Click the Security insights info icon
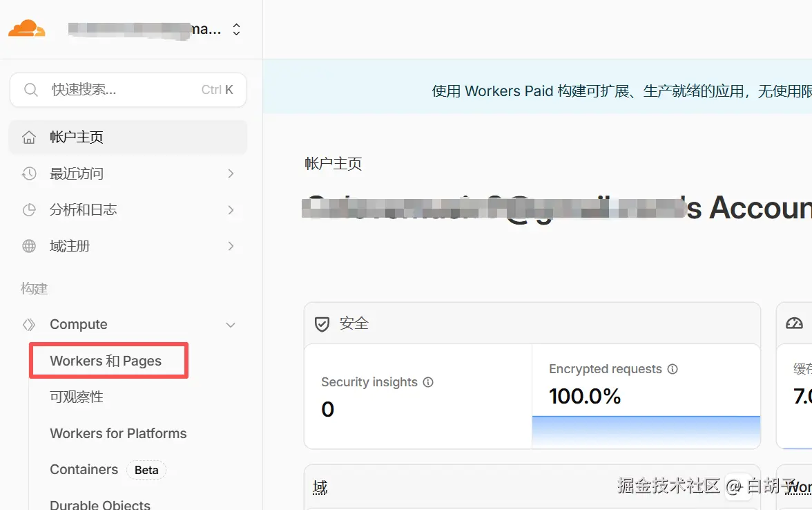The width and height of the screenshot is (812, 510). [428, 382]
